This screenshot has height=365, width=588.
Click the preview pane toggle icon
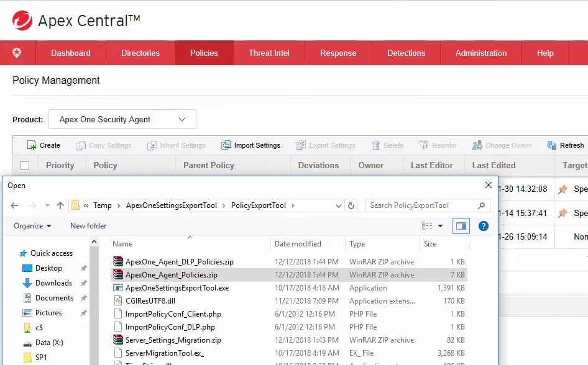pyautogui.click(x=461, y=225)
